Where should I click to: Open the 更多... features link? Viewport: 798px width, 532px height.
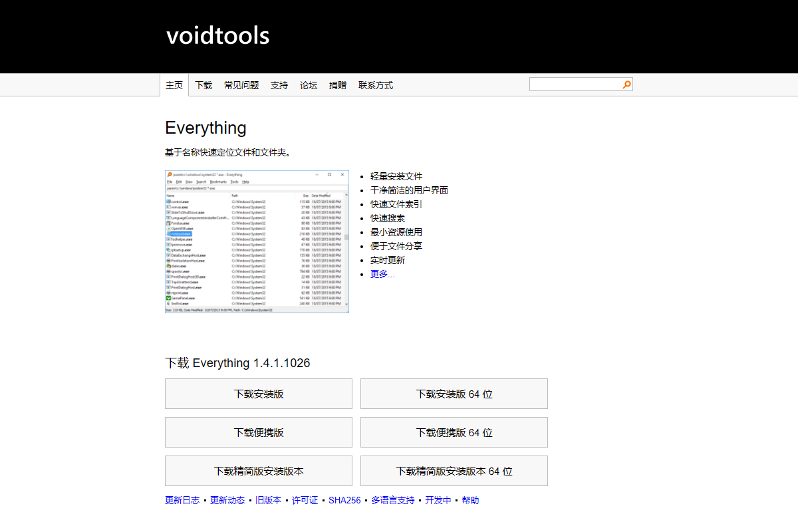[382, 273]
